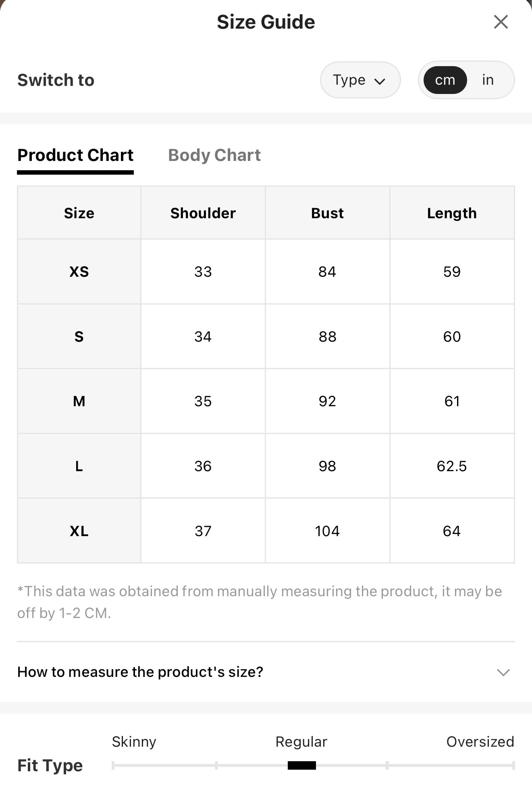Click the chevron next to measuring question
Screen dimensions: 532x806
pyautogui.click(x=503, y=672)
